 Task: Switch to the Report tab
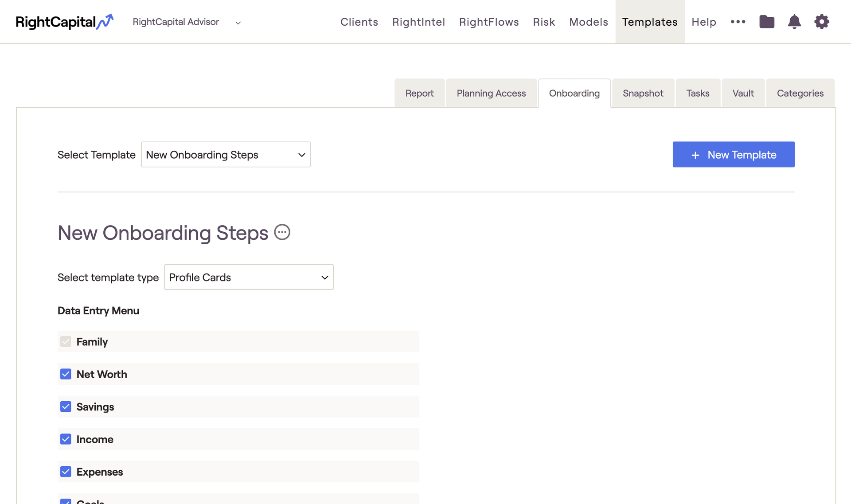(x=419, y=93)
